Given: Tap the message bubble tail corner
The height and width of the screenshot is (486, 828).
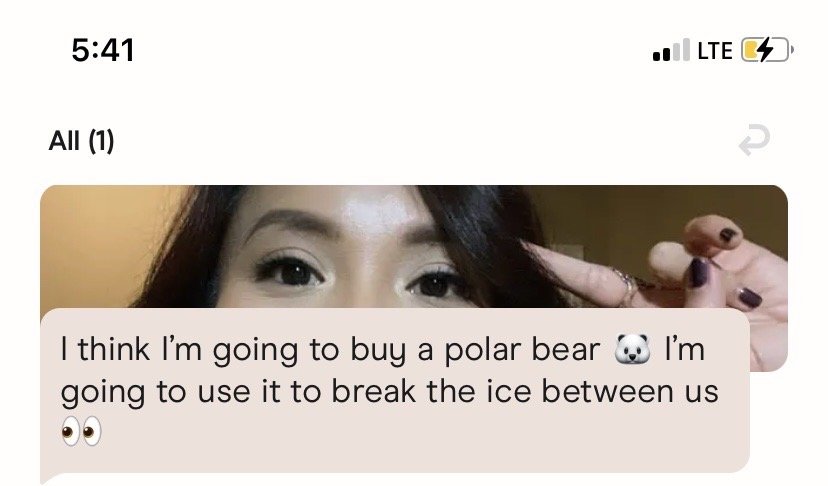Looking at the screenshot, I should click(46, 477).
